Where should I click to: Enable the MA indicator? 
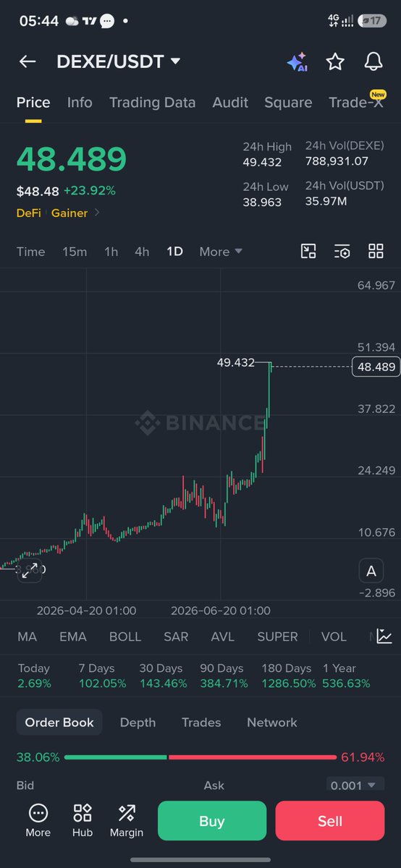point(27,637)
